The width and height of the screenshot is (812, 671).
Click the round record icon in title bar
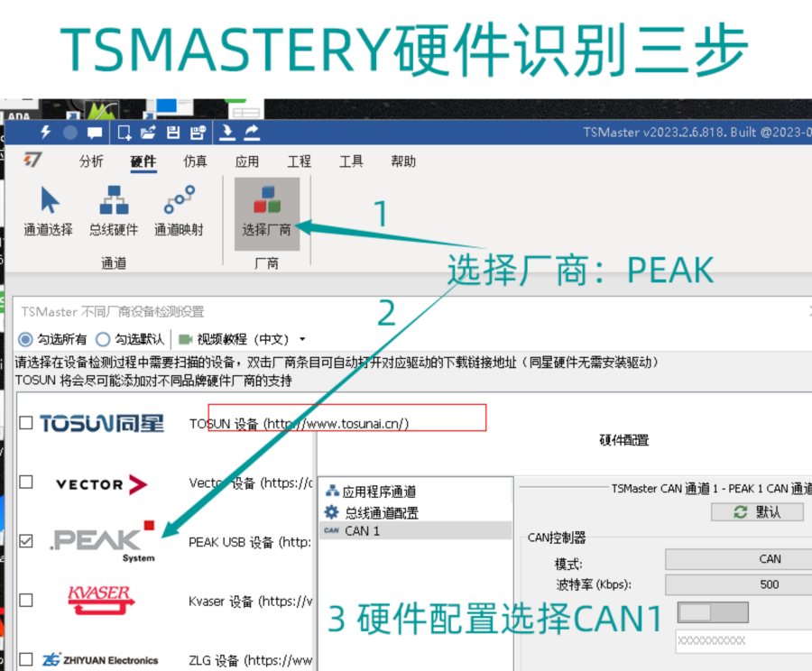[x=69, y=133]
